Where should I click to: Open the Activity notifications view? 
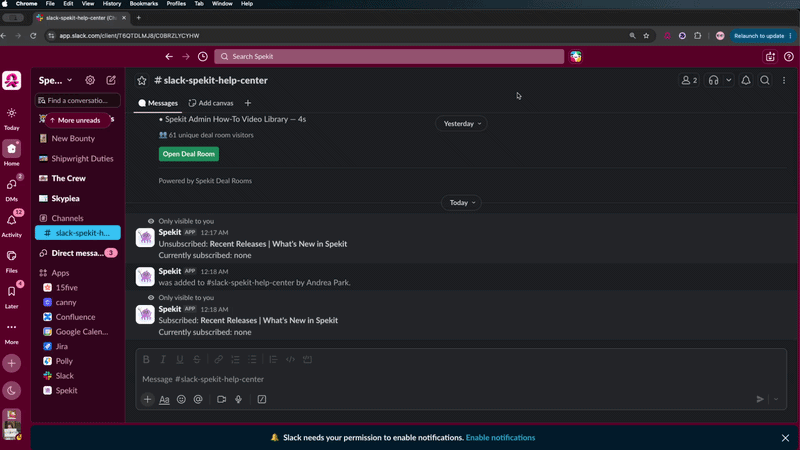(x=11, y=225)
